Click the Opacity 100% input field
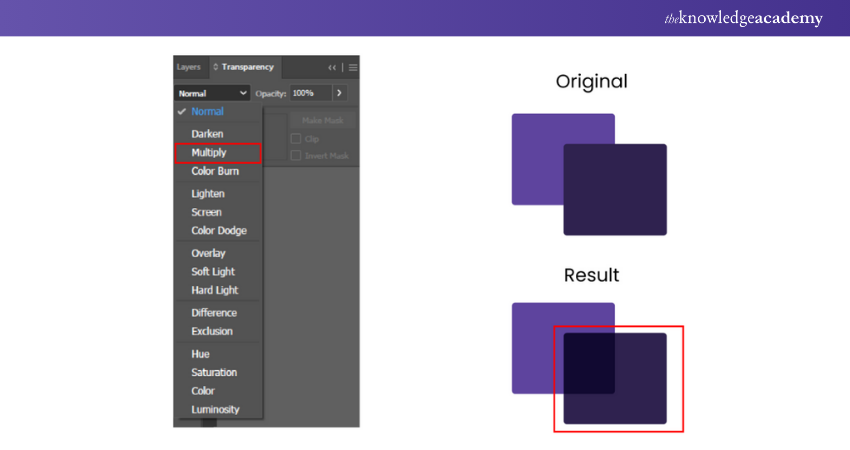850x450 pixels. coord(308,93)
